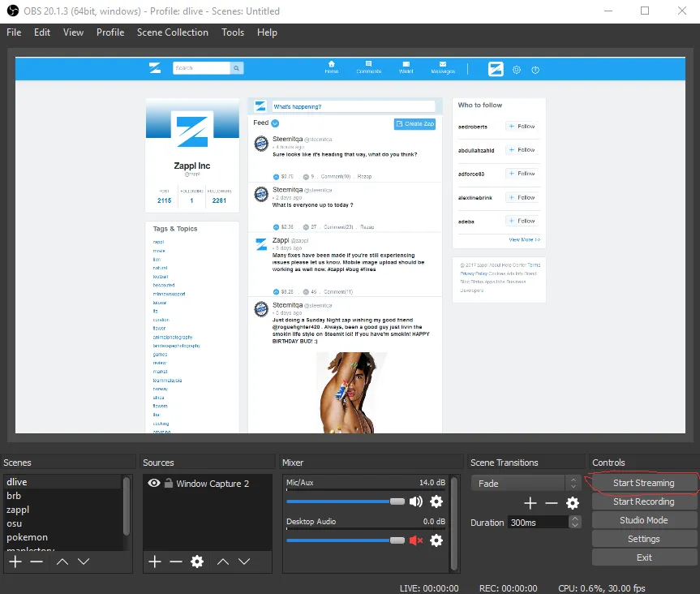The width and height of the screenshot is (700, 594).
Task: Select the dlive scene
Action: tap(62, 482)
